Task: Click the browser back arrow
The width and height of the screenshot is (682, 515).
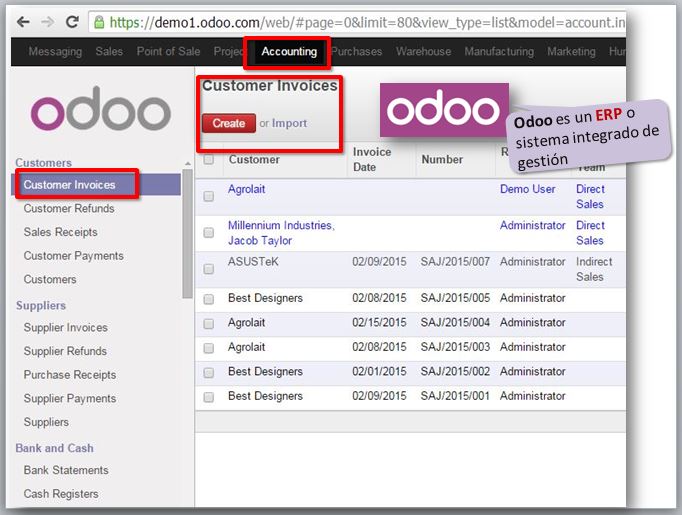Action: (x=23, y=21)
